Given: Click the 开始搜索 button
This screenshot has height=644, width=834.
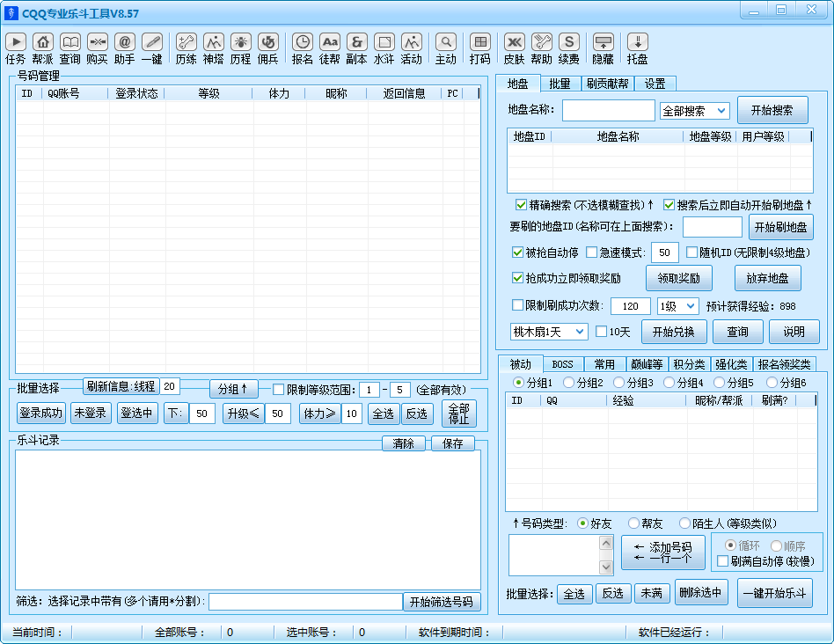Looking at the screenshot, I should point(771,111).
